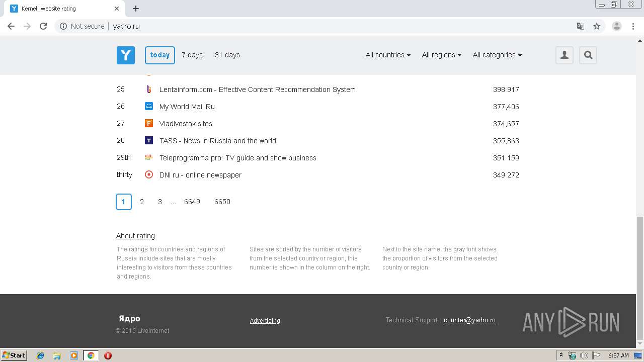644x362 pixels.
Task: Go to page 3 of results
Action: point(160,202)
